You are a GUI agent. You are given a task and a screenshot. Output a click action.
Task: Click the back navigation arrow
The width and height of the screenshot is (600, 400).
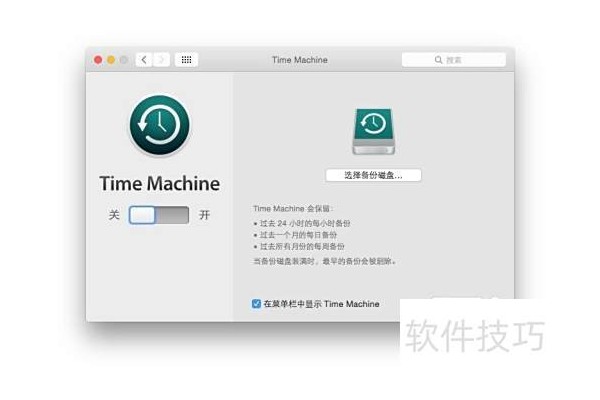point(144,60)
